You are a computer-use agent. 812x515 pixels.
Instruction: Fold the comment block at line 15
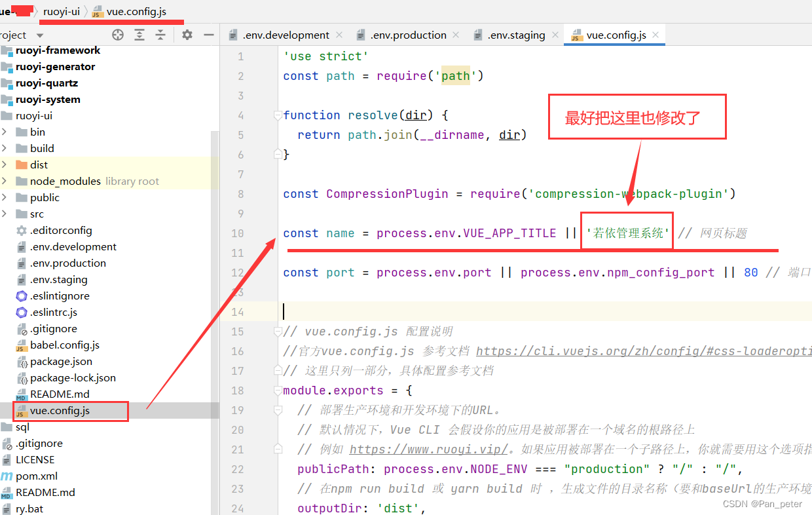(x=278, y=331)
